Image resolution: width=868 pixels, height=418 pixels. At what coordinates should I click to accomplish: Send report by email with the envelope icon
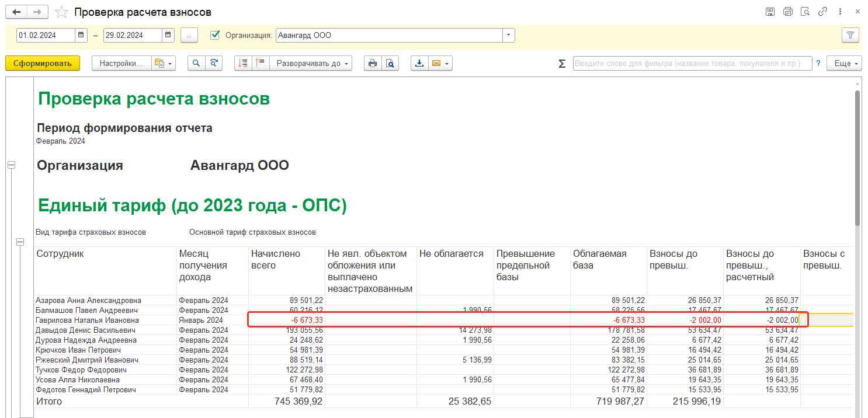436,63
